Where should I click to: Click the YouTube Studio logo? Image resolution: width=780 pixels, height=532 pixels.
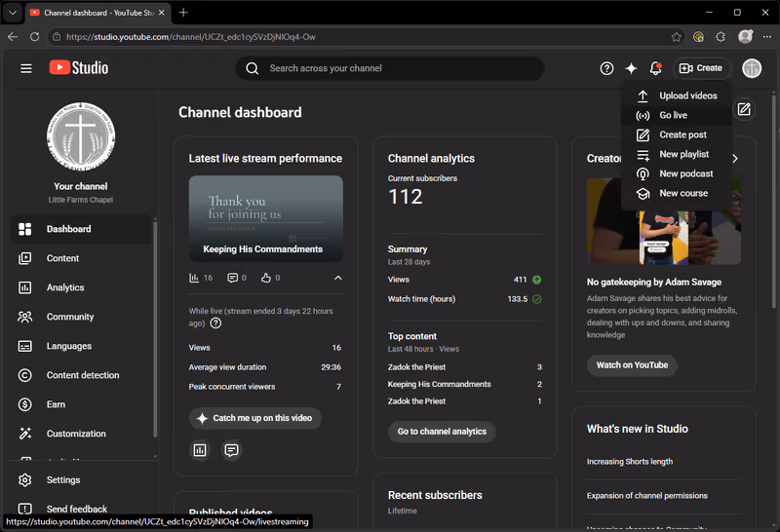tap(79, 67)
